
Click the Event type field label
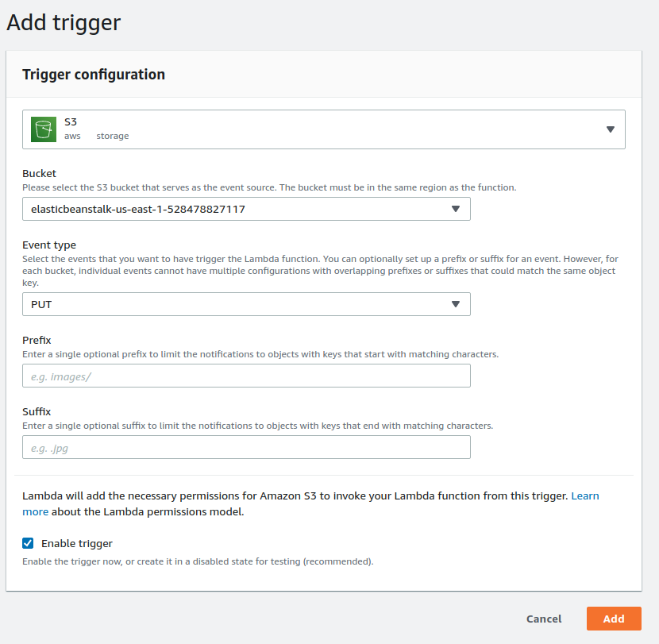tap(49, 245)
